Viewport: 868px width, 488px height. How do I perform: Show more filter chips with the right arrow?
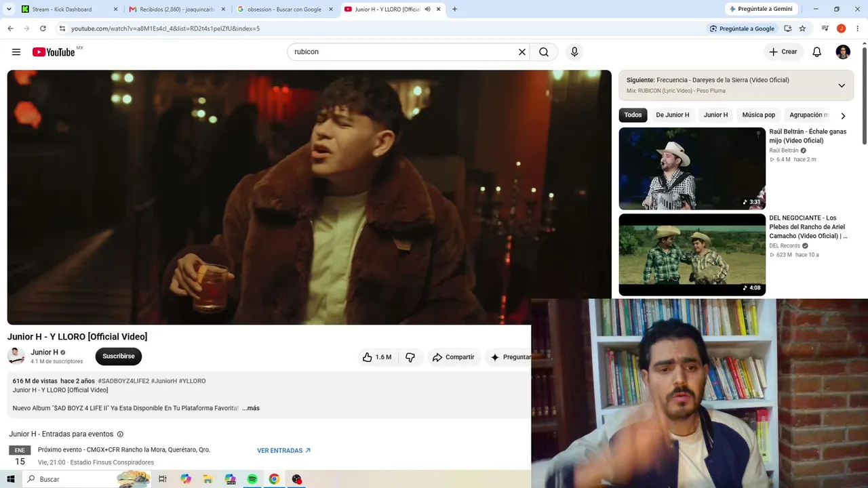pyautogui.click(x=843, y=115)
